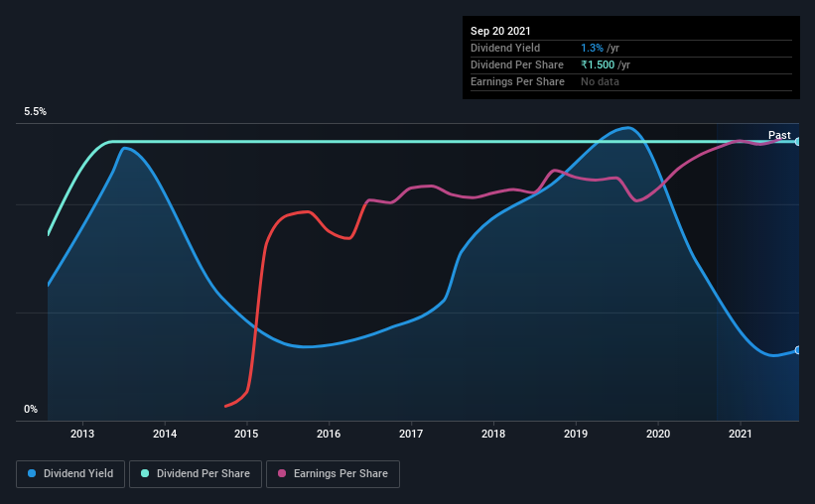Viewport: 815px width, 504px height.
Task: Select the 2015 label on the x-axis
Action: tap(246, 434)
